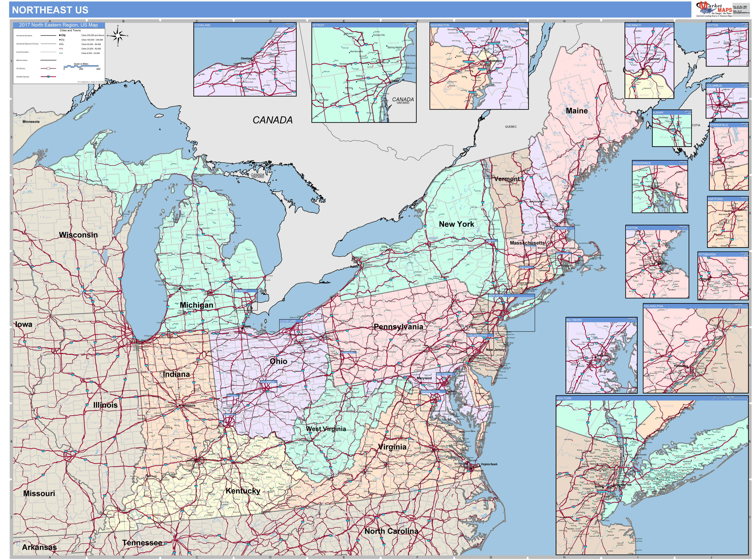
Task: Click the Indiana state label
Action: [176, 374]
